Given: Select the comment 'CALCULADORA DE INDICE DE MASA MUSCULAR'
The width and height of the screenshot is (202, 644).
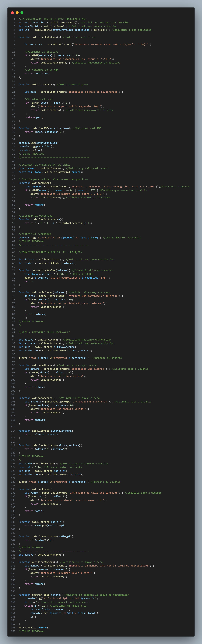Looking at the screenshot, I should pyautogui.click(x=52, y=19).
